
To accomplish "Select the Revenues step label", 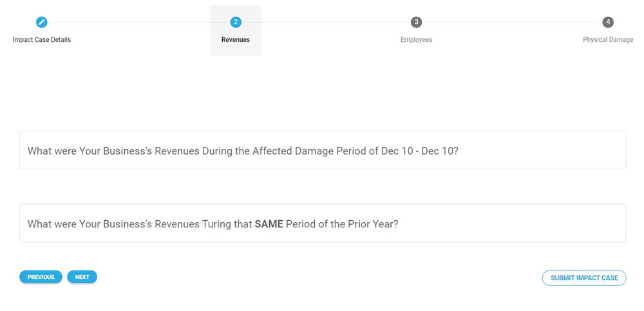I will coord(236,40).
